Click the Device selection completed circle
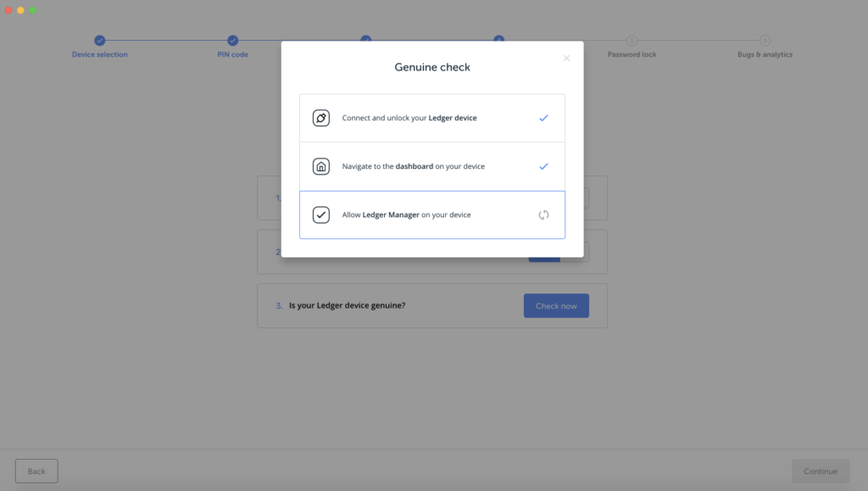 (x=100, y=41)
